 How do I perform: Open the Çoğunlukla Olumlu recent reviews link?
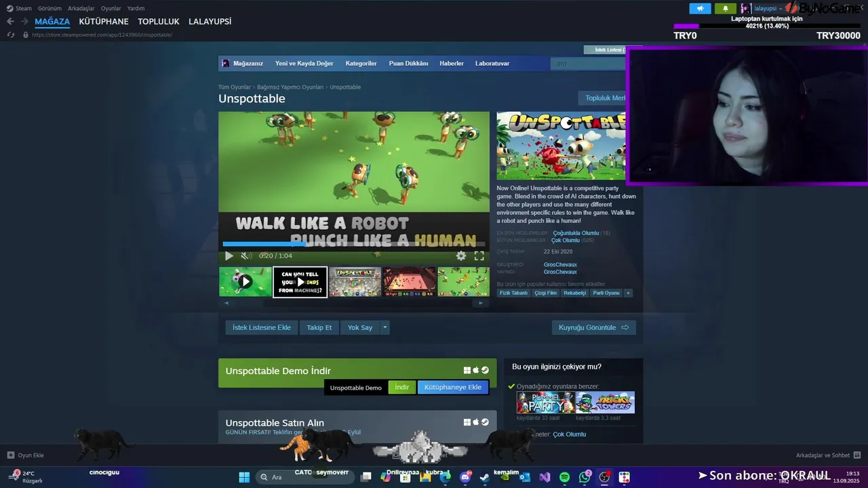pos(576,233)
